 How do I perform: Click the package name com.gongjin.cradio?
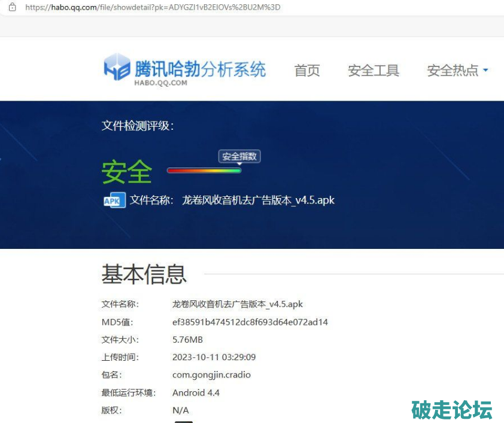click(211, 375)
